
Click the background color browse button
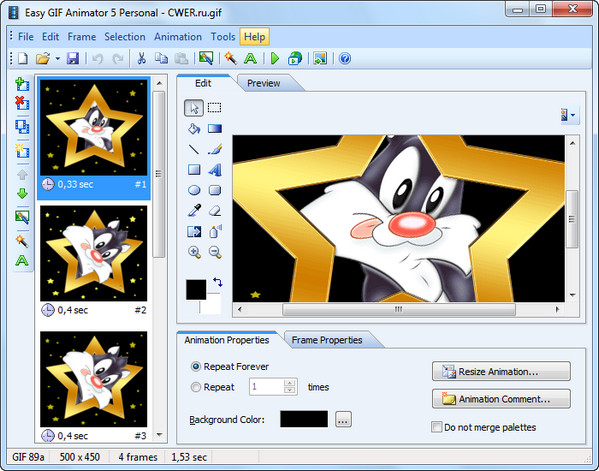pyautogui.click(x=343, y=419)
